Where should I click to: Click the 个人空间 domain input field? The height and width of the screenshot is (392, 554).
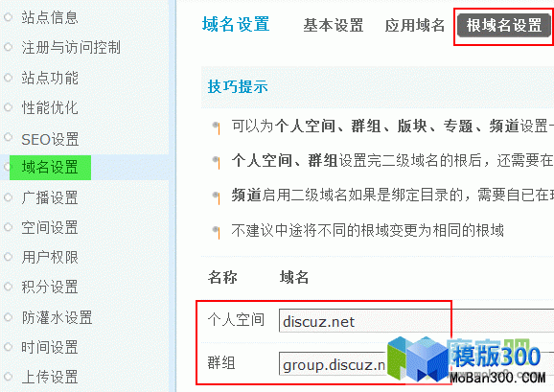click(416, 321)
